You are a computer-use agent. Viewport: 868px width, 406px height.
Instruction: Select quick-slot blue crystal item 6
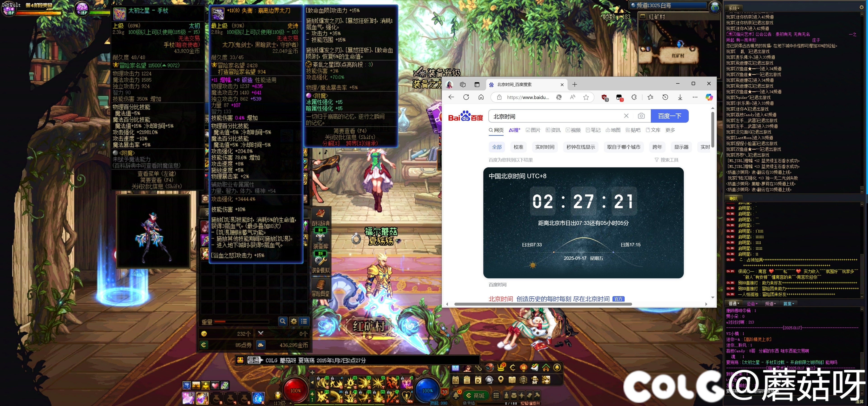click(259, 398)
